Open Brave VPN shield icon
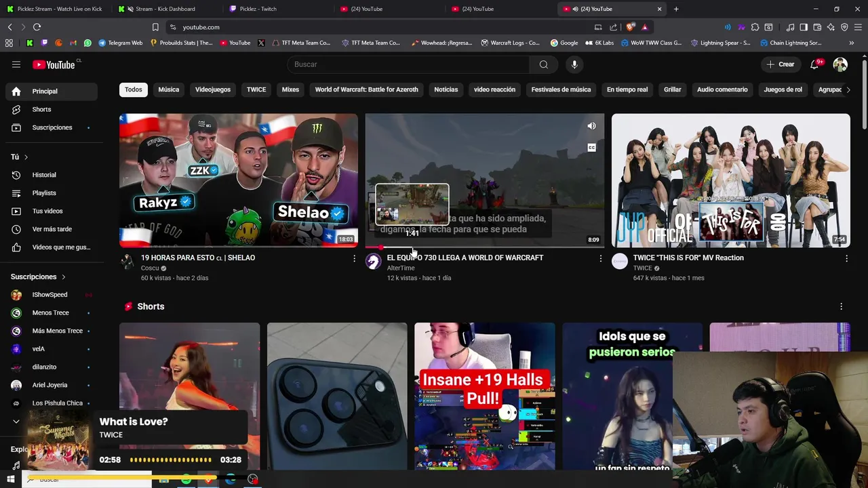This screenshot has height=488, width=868. click(x=844, y=27)
